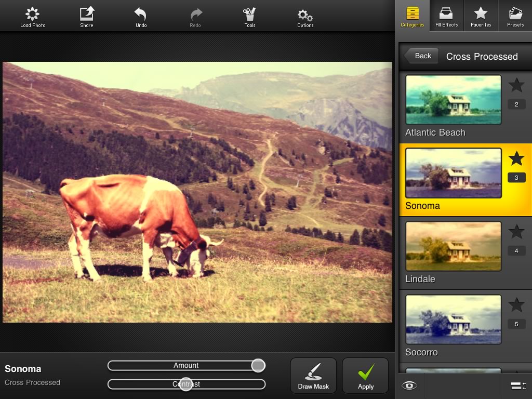The image size is (532, 399).
Task: Click the Cross Processed label under Sonoma title
Action: (32, 382)
